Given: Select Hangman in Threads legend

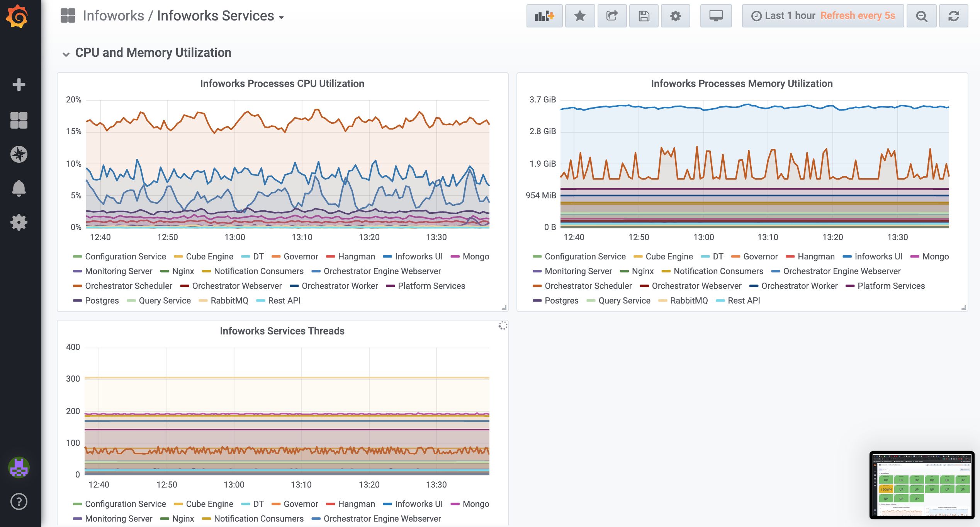Looking at the screenshot, I should [356, 504].
